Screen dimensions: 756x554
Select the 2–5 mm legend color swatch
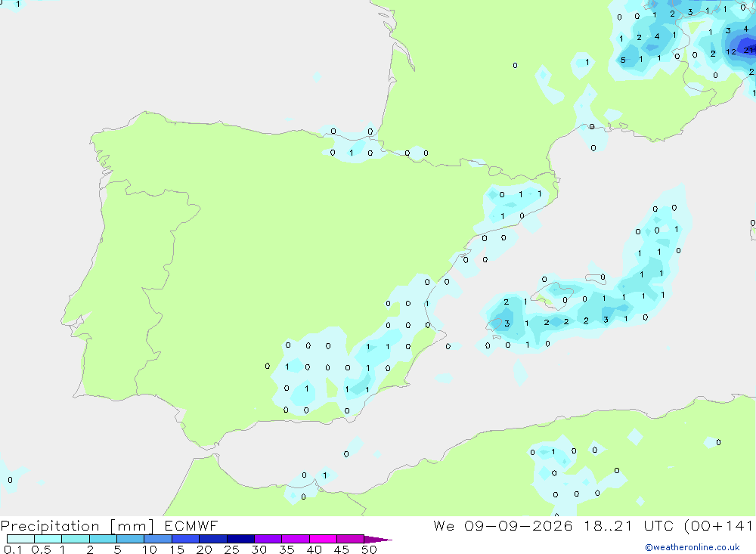(x=103, y=539)
